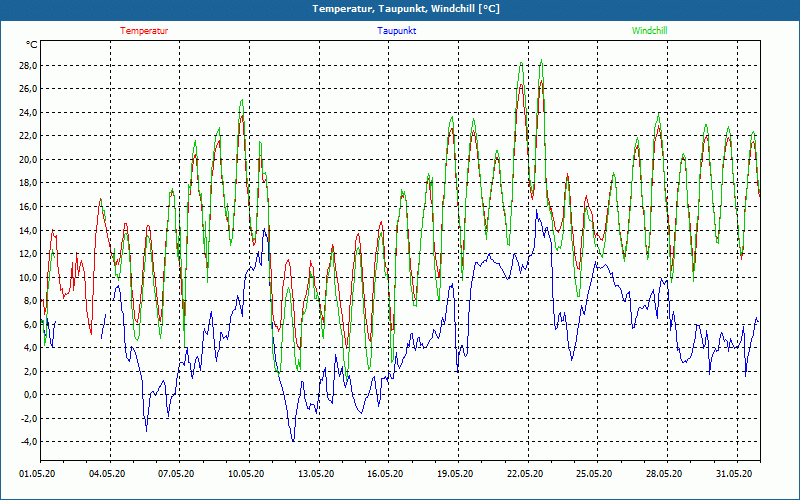This screenshot has height=500, width=800.
Task: Click the 10.05.20 date on the x-axis
Action: 246,474
